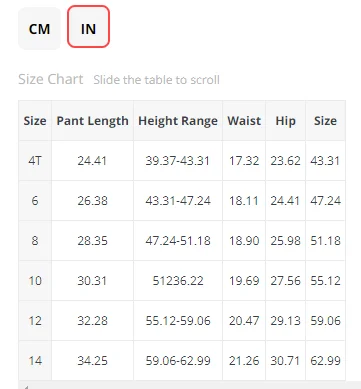Select the size 8 row label
Viewport: 361px width, 389px height.
35,241
